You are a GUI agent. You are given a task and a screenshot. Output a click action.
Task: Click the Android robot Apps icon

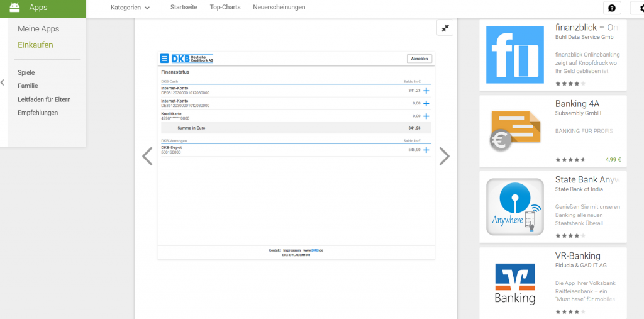click(x=15, y=7)
